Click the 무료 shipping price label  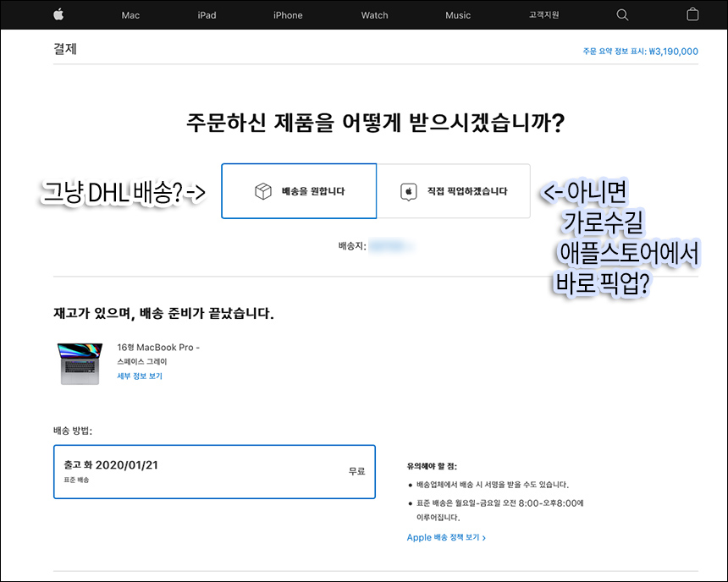click(x=356, y=471)
